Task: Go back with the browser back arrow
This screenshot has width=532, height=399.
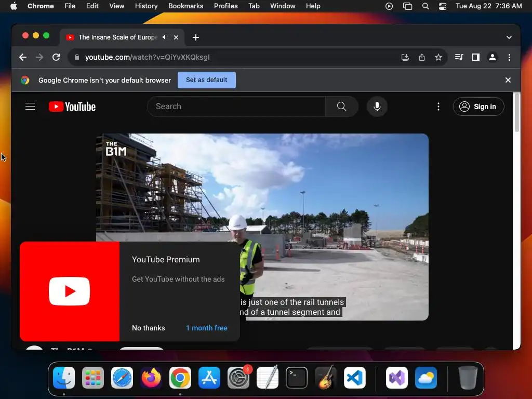Action: point(23,57)
